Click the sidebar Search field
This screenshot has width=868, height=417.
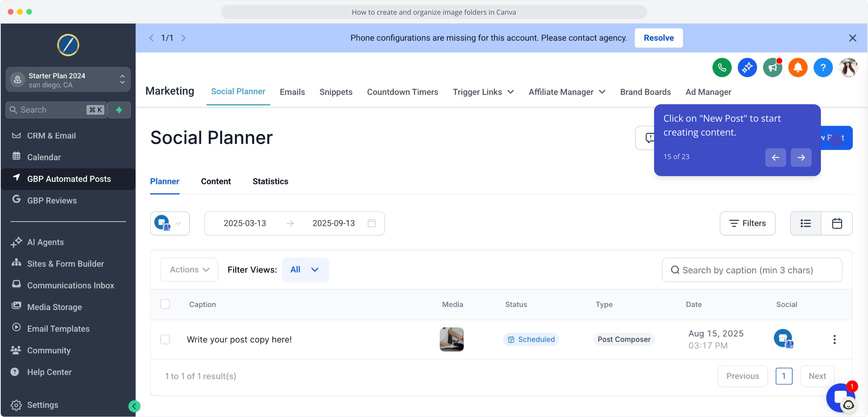56,110
